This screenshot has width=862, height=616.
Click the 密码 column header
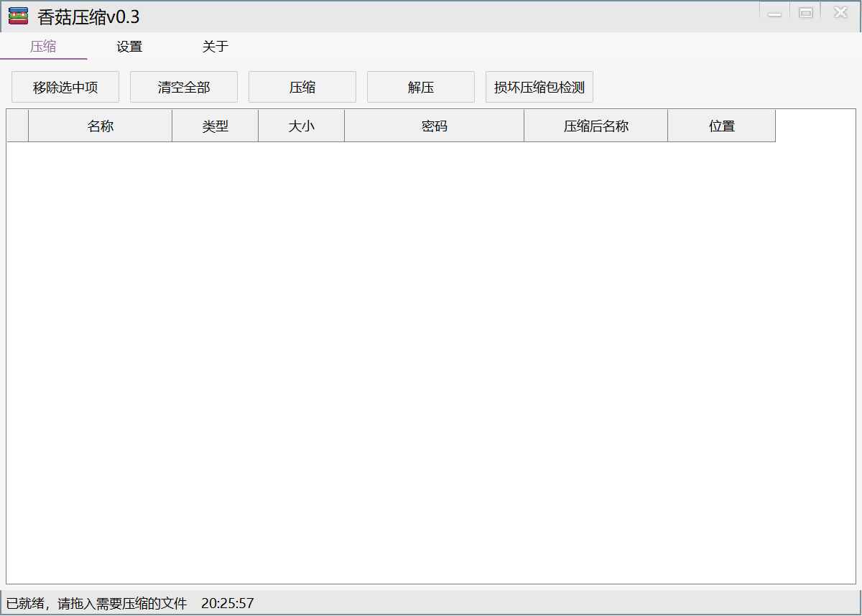click(x=434, y=125)
